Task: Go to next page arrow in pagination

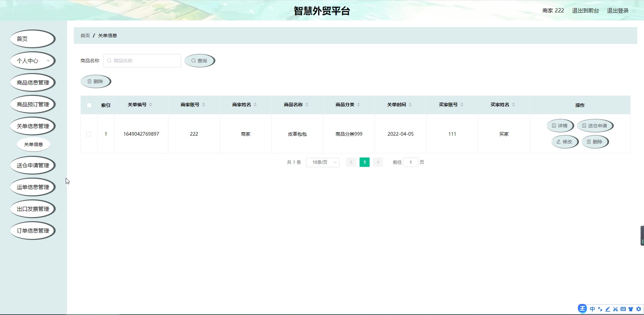Action: tap(378, 162)
